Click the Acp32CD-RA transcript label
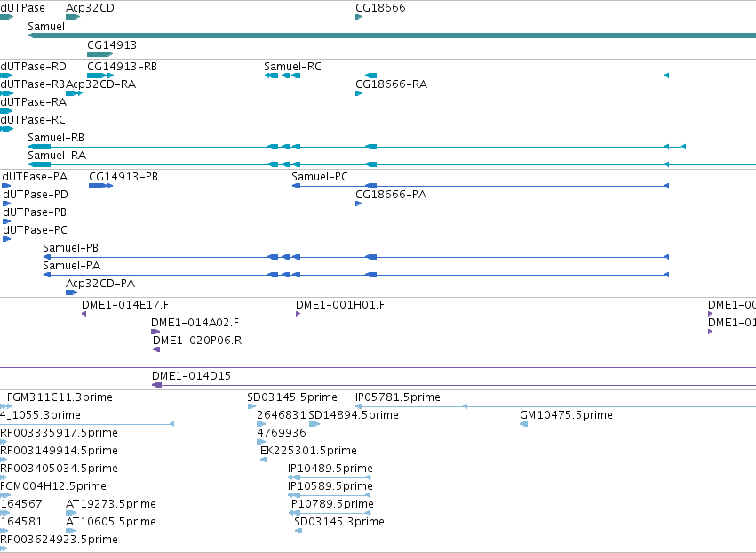 [x=100, y=84]
